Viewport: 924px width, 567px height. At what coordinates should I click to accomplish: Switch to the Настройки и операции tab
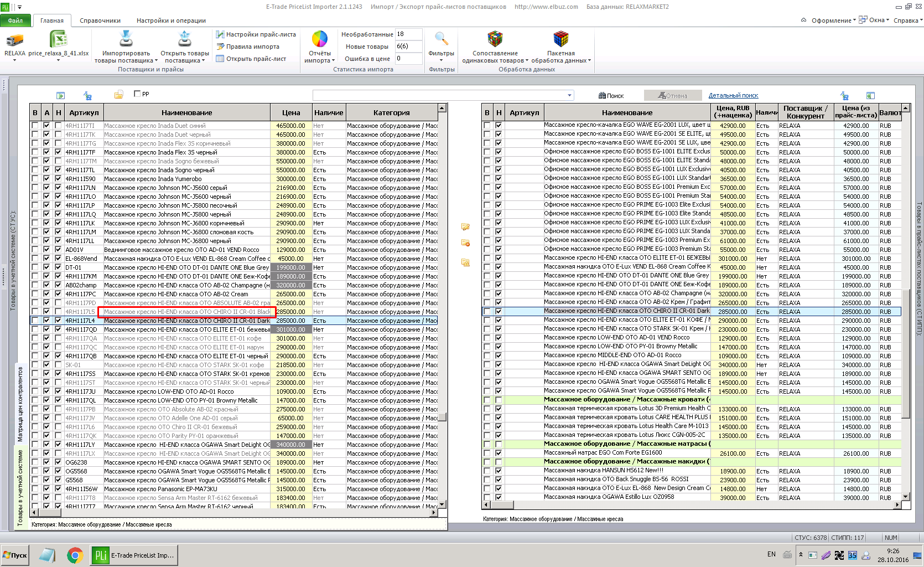[x=171, y=20]
